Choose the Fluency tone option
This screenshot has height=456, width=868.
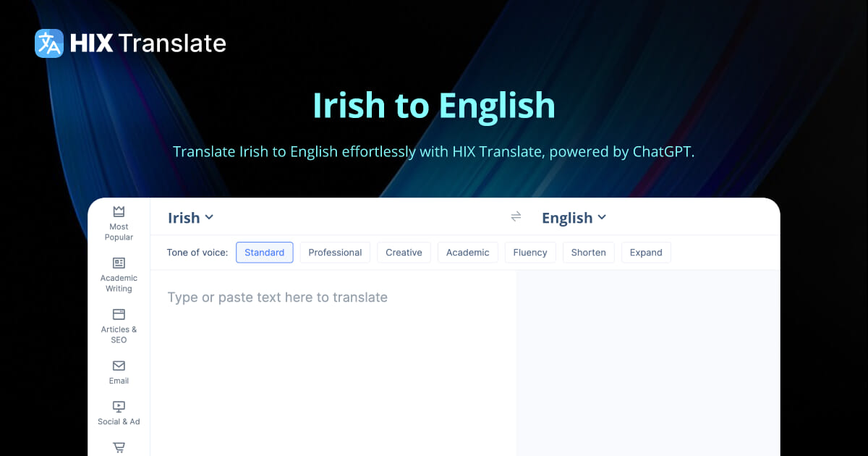[x=530, y=252]
